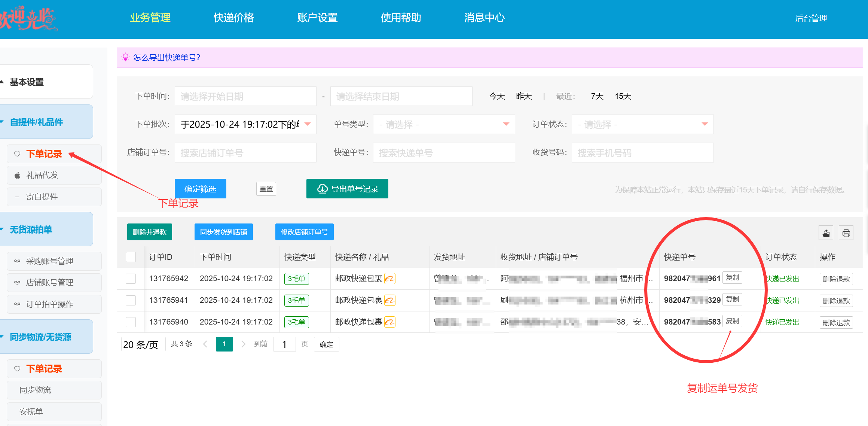The width and height of the screenshot is (868, 426).
Task: Open the 快递价格 top menu
Action: 234,18
